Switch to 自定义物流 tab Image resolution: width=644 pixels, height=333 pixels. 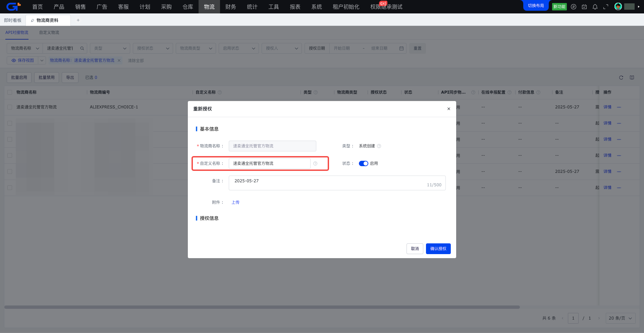click(49, 33)
